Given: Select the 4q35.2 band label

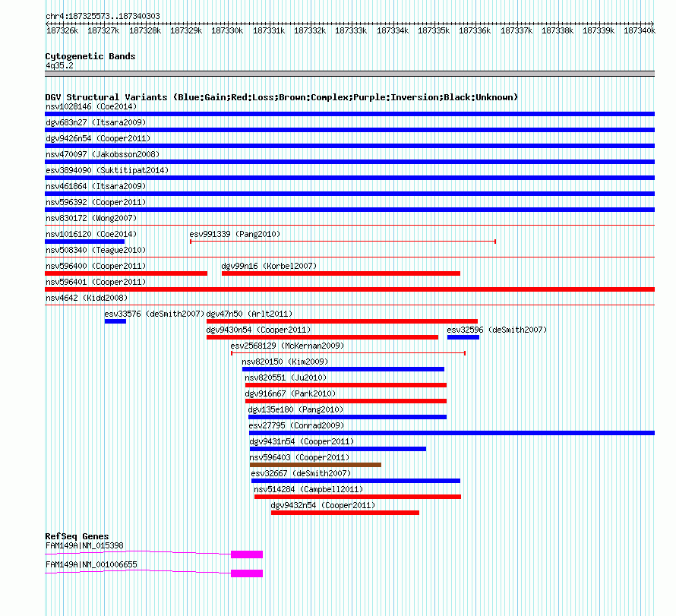Looking at the screenshot, I should tap(59, 65).
